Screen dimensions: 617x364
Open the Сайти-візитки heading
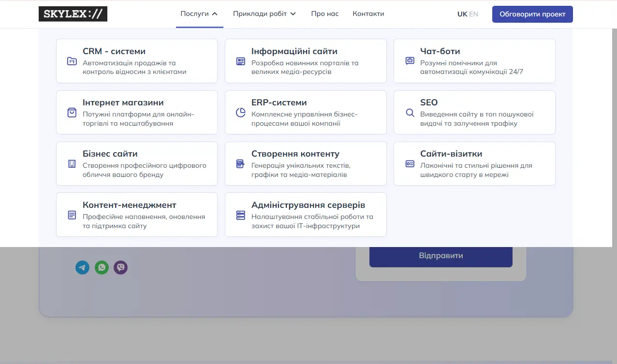(451, 154)
